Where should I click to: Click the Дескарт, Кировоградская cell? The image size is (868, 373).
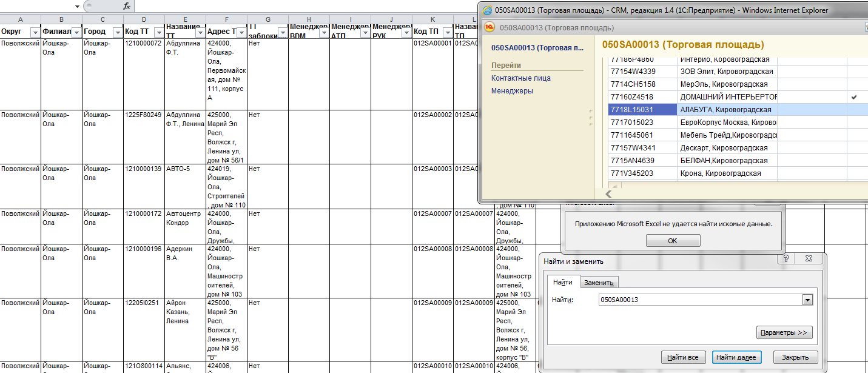(x=727, y=148)
